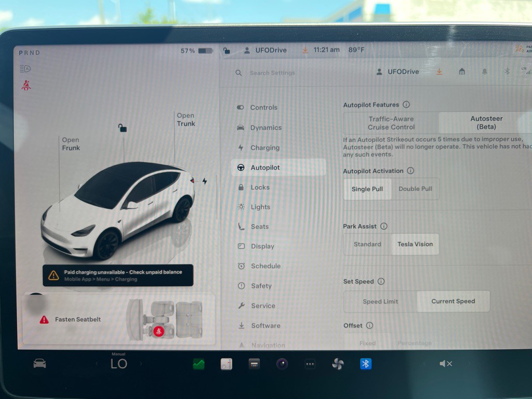Open the radio tuner app icon
The image size is (532, 399).
(227, 364)
